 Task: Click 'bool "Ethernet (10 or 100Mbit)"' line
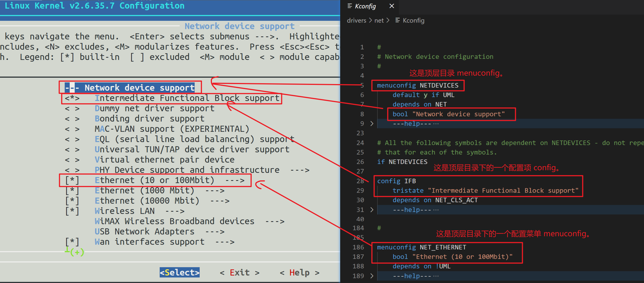coord(453,257)
